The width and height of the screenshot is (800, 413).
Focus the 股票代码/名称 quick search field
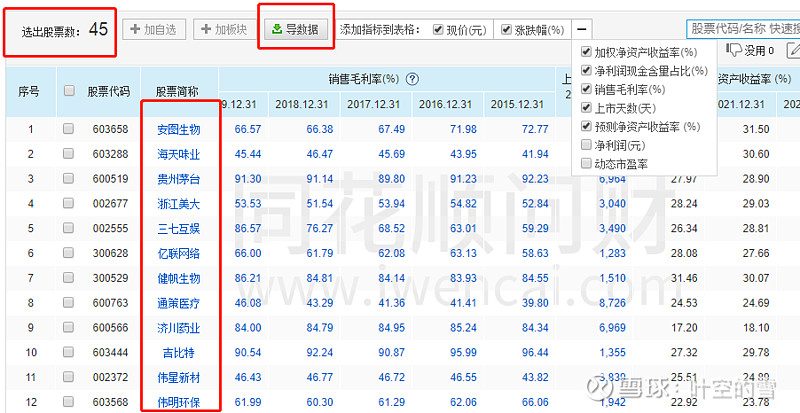pyautogui.click(x=743, y=29)
